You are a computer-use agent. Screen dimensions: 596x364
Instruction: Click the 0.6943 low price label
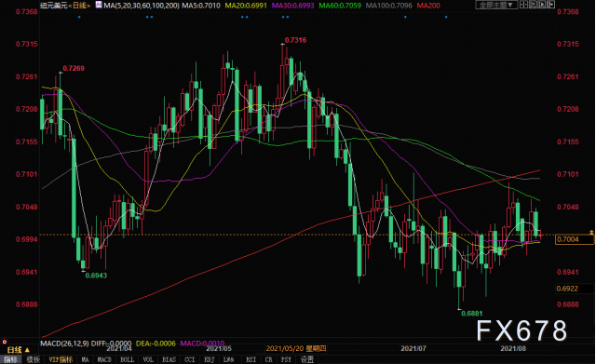click(x=96, y=276)
